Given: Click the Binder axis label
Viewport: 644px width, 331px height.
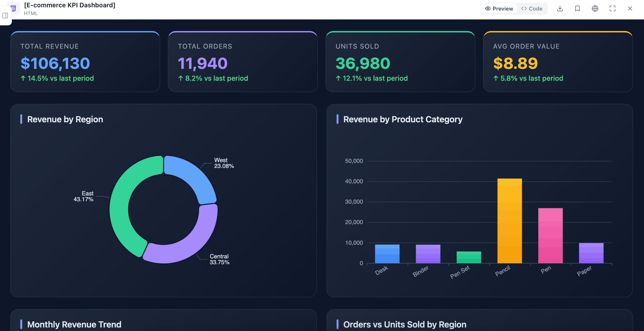Looking at the screenshot, I should [x=420, y=271].
